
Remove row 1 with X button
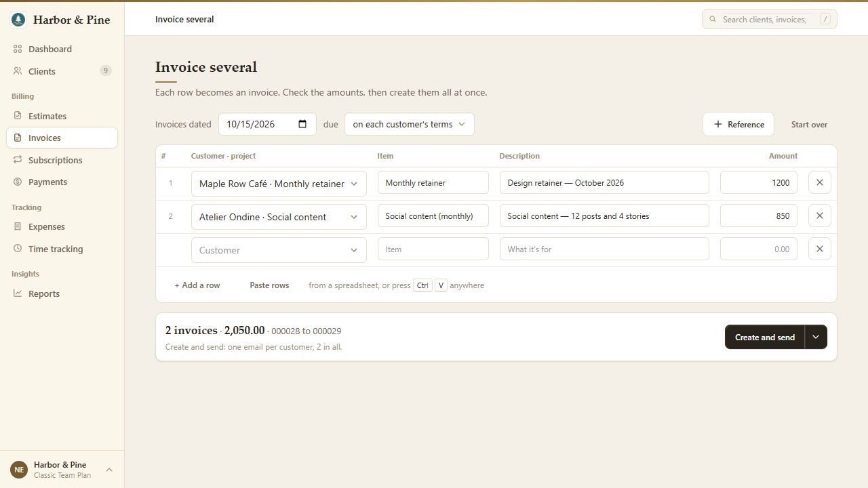pos(819,182)
